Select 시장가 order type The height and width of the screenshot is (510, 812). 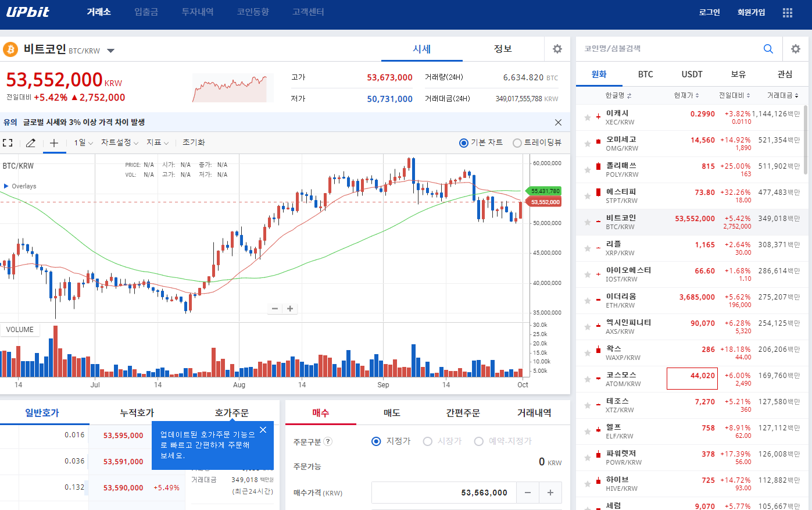pos(428,441)
